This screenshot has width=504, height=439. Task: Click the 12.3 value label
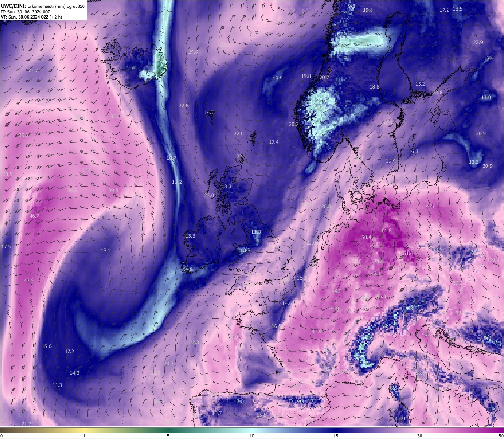point(474,162)
